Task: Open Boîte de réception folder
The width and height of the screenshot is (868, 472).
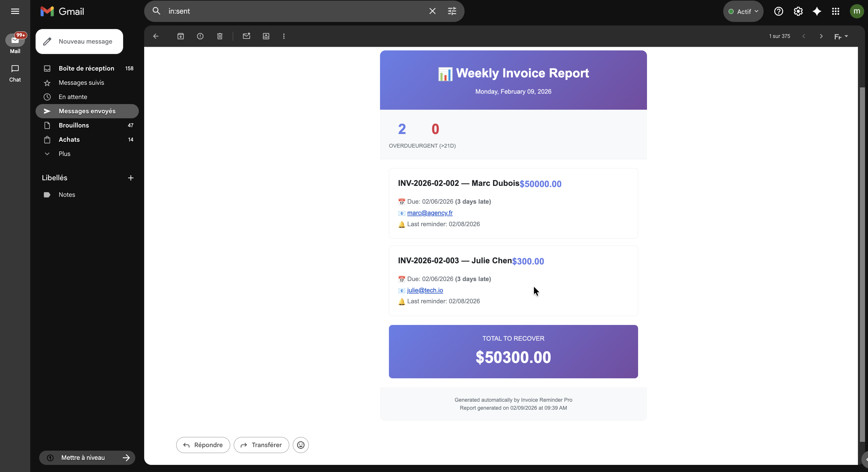Action: [86, 68]
